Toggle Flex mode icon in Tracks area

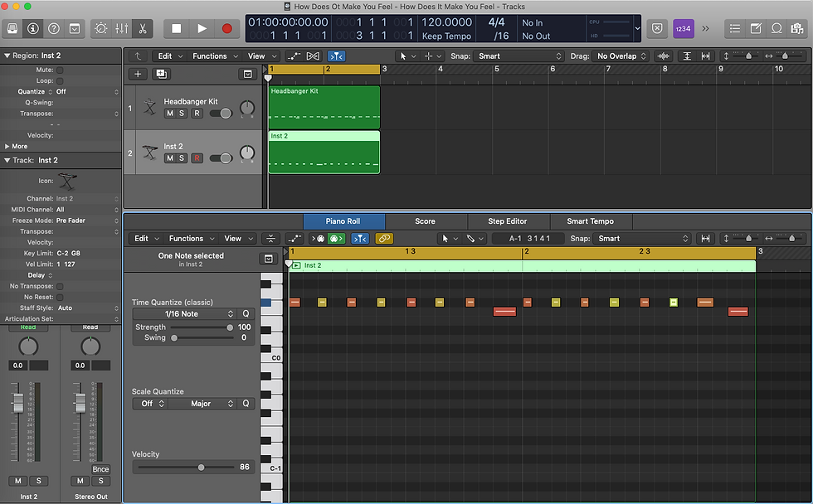pyautogui.click(x=314, y=56)
